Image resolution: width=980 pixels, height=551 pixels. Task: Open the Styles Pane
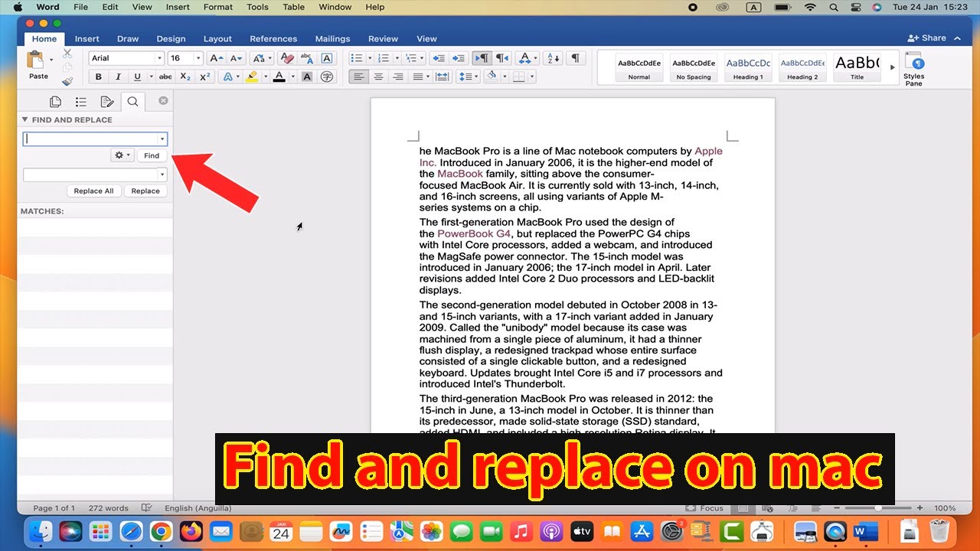pos(913,69)
